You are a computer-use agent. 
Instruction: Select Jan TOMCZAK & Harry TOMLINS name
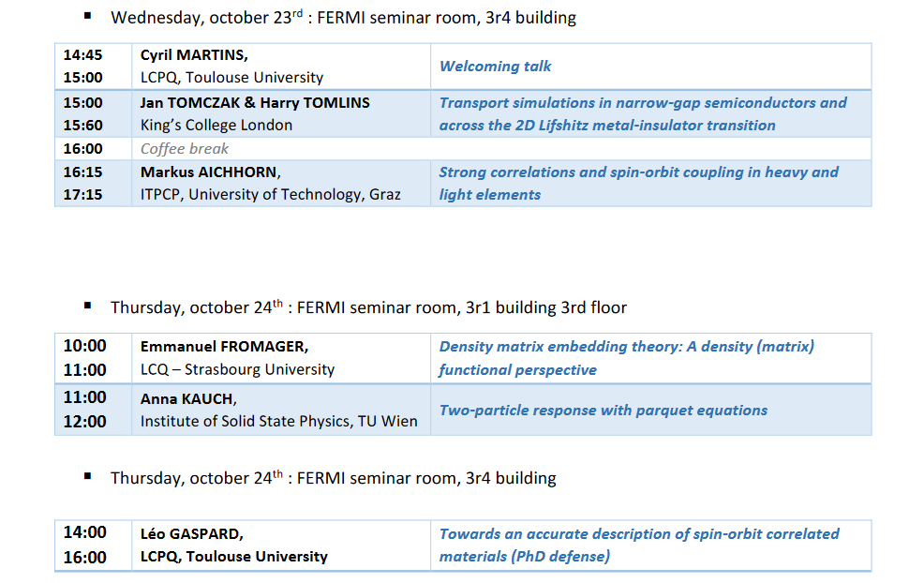tap(255, 102)
